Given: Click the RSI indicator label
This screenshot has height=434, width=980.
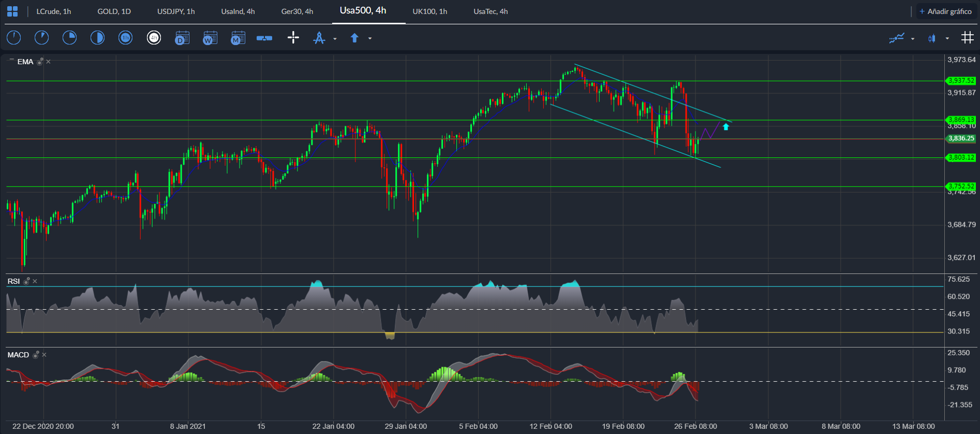Looking at the screenshot, I should click(x=13, y=281).
